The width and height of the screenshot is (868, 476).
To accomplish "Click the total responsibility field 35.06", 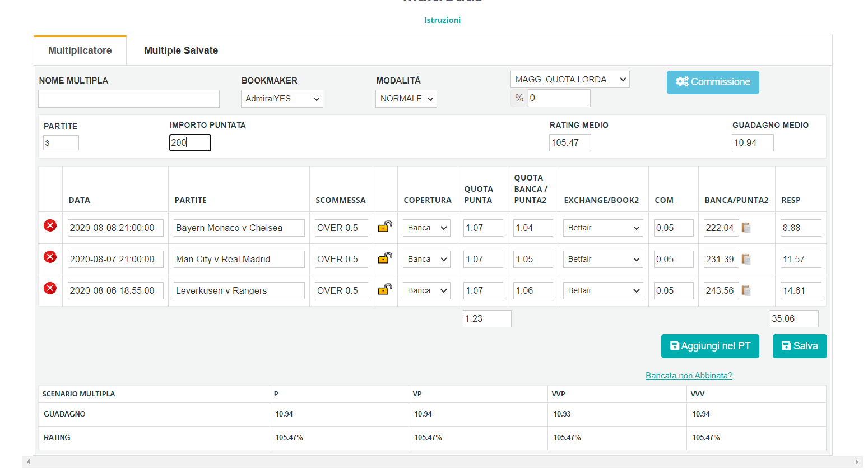I will 794,318.
